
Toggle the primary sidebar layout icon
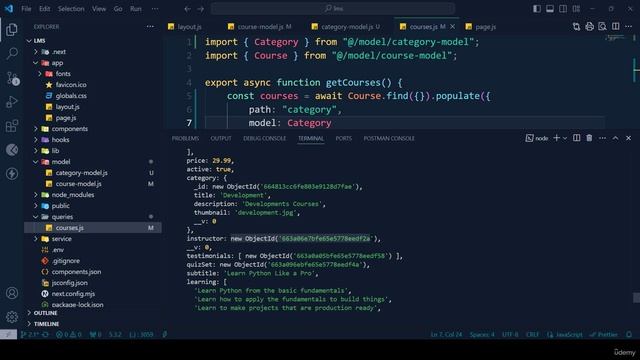pos(537,9)
